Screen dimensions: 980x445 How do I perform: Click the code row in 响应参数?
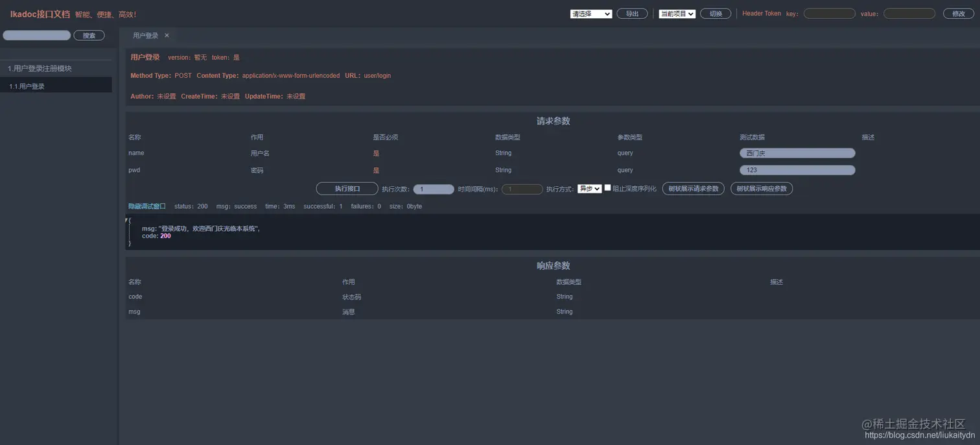tap(553, 296)
